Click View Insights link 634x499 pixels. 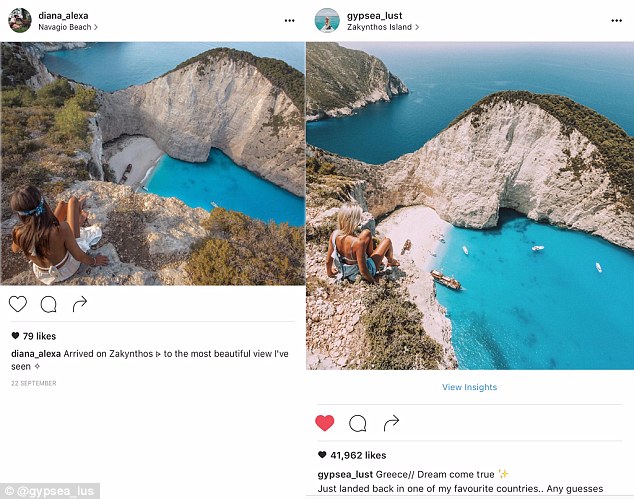[x=469, y=387]
